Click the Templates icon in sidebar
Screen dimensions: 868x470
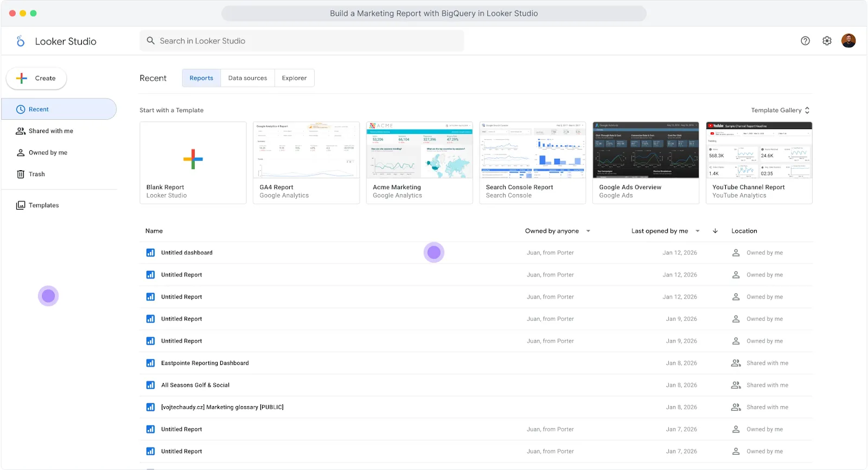[x=21, y=205]
